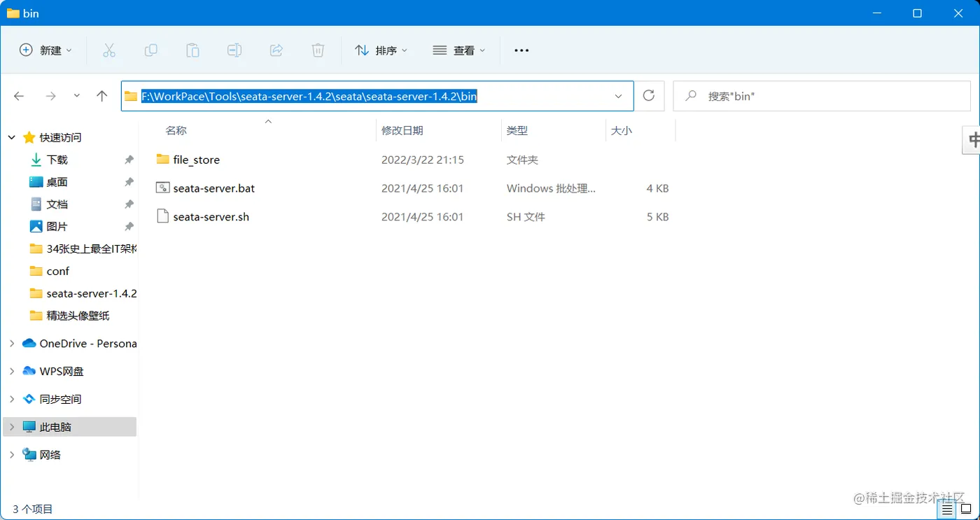Click the 4 KB size cell
The image size is (980, 520).
tap(658, 188)
